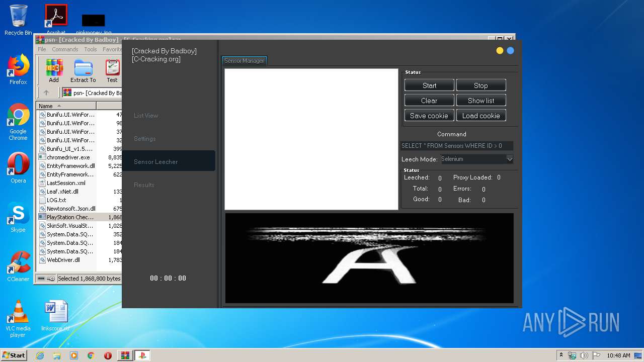Click the Load cookie button
The height and width of the screenshot is (362, 644).
pyautogui.click(x=481, y=116)
